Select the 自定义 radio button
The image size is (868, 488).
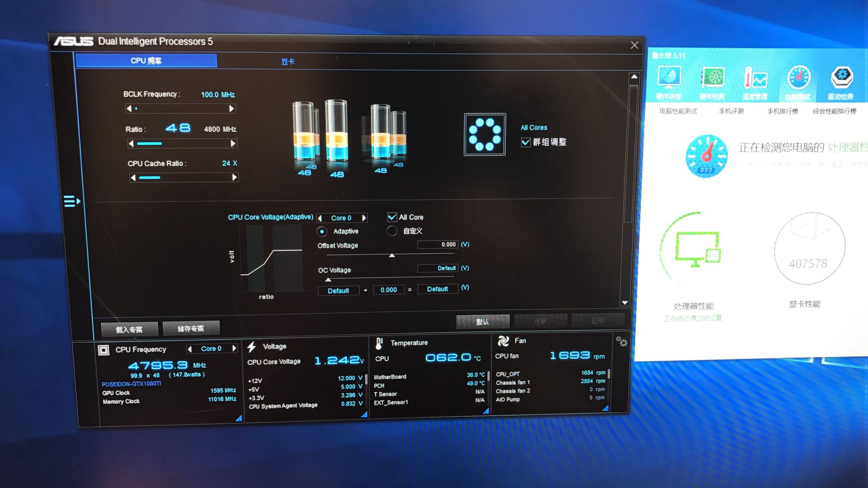pos(392,231)
